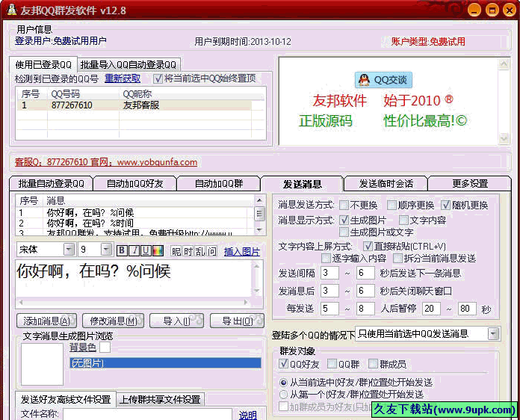This screenshot has width=520, height=420.
Task: Click the 添加消息(A) button
Action: tap(46, 321)
